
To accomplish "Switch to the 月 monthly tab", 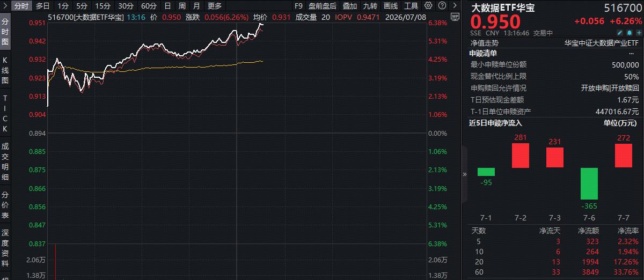I will [196, 6].
